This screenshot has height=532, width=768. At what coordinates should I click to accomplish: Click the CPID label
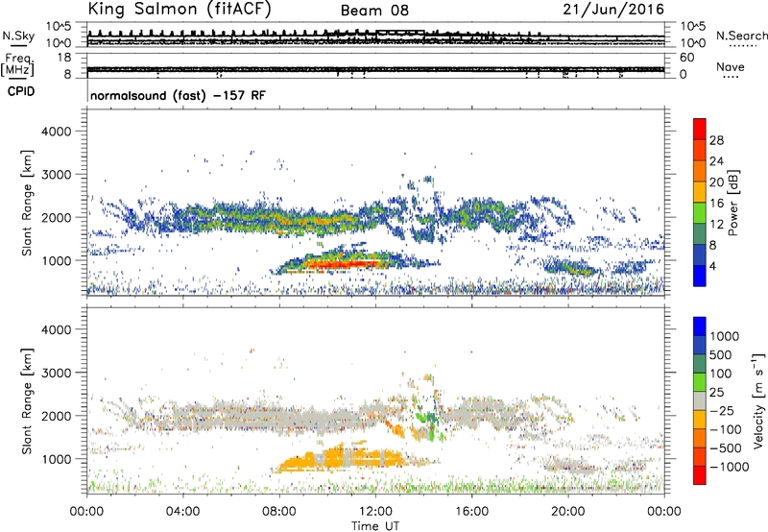coord(21,91)
